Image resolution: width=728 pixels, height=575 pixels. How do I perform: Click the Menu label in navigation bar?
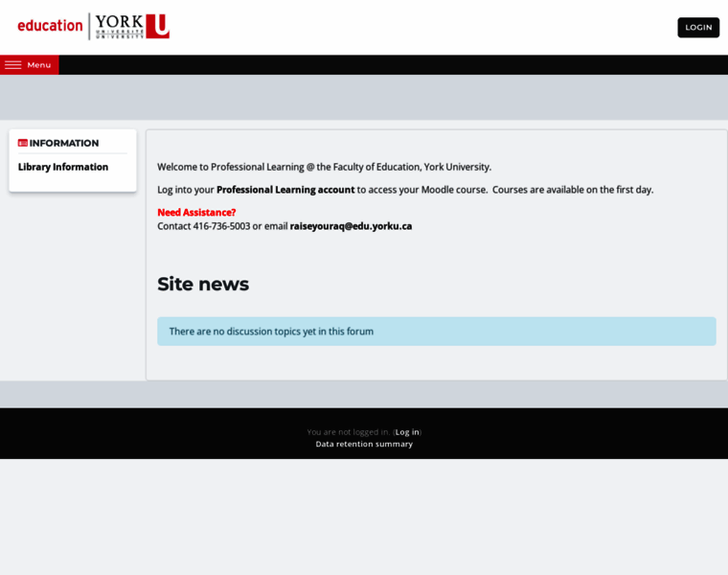pyautogui.click(x=39, y=65)
